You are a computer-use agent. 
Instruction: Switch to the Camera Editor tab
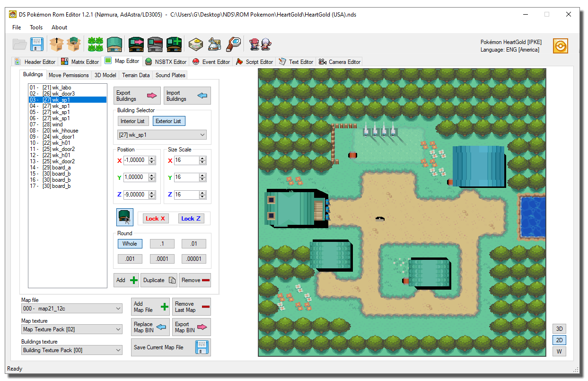pyautogui.click(x=340, y=62)
